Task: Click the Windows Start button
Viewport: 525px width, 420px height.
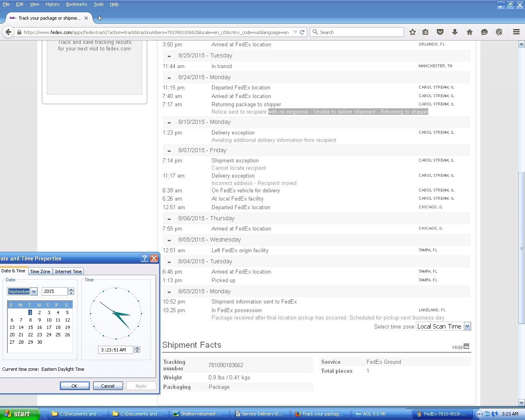Action: pos(20,414)
